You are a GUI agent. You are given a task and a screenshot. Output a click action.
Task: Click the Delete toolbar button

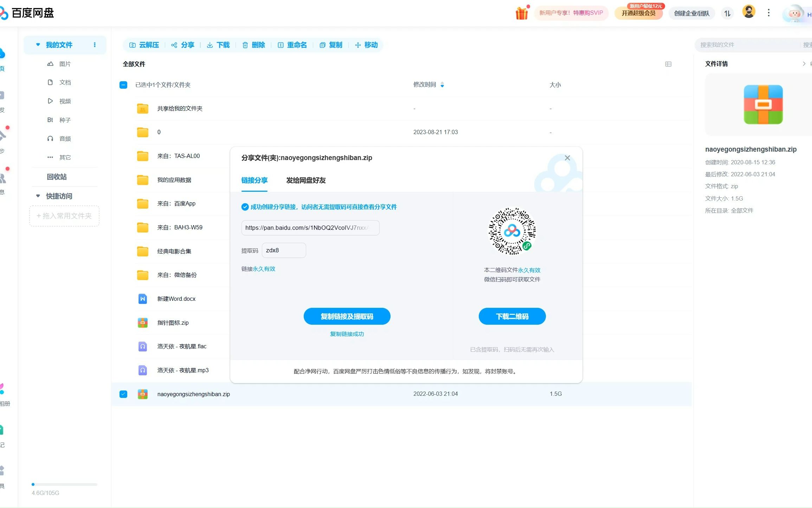click(253, 45)
